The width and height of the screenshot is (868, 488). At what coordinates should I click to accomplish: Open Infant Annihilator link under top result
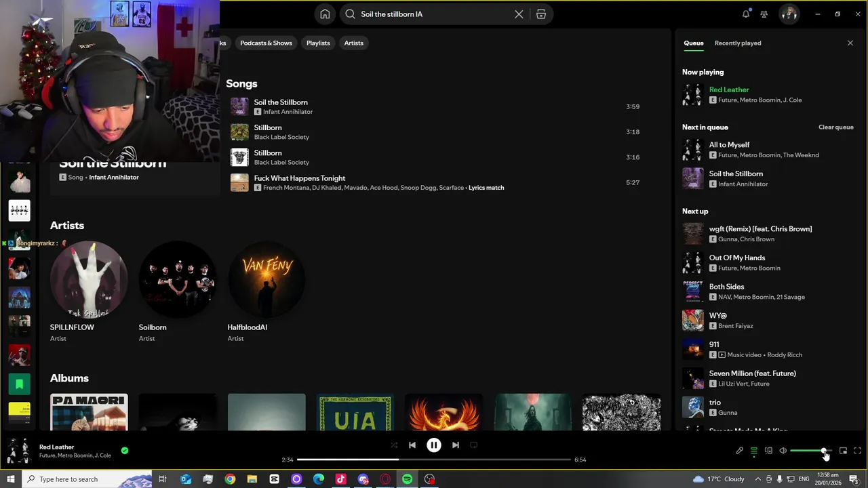point(114,178)
